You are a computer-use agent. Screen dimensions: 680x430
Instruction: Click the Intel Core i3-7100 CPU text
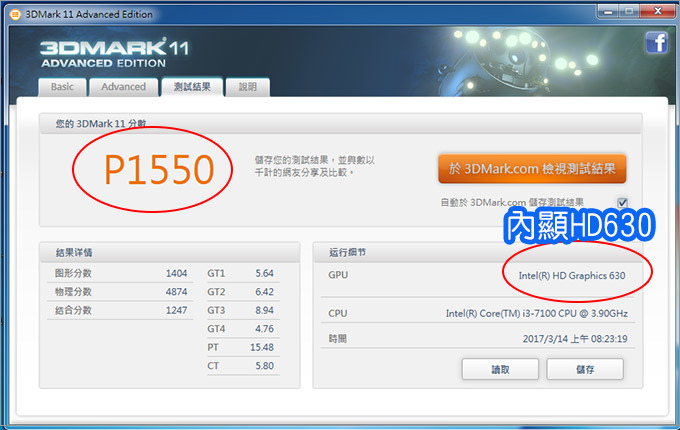[x=537, y=313]
